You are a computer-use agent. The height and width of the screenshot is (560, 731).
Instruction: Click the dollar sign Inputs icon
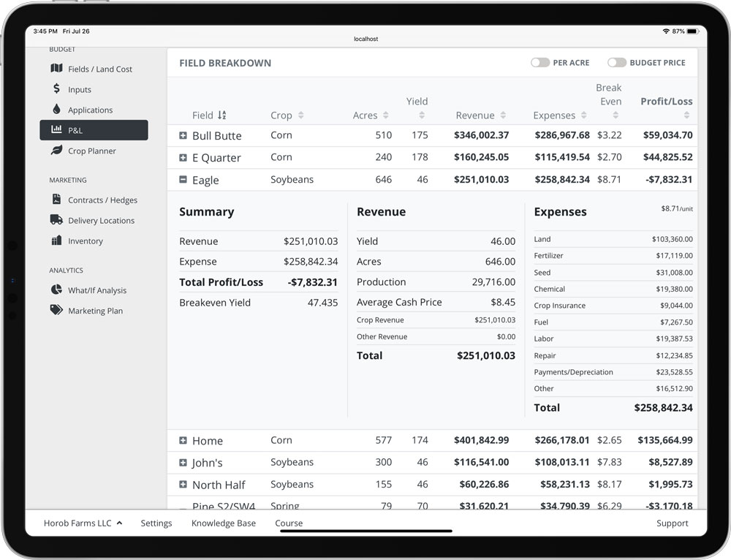(56, 89)
